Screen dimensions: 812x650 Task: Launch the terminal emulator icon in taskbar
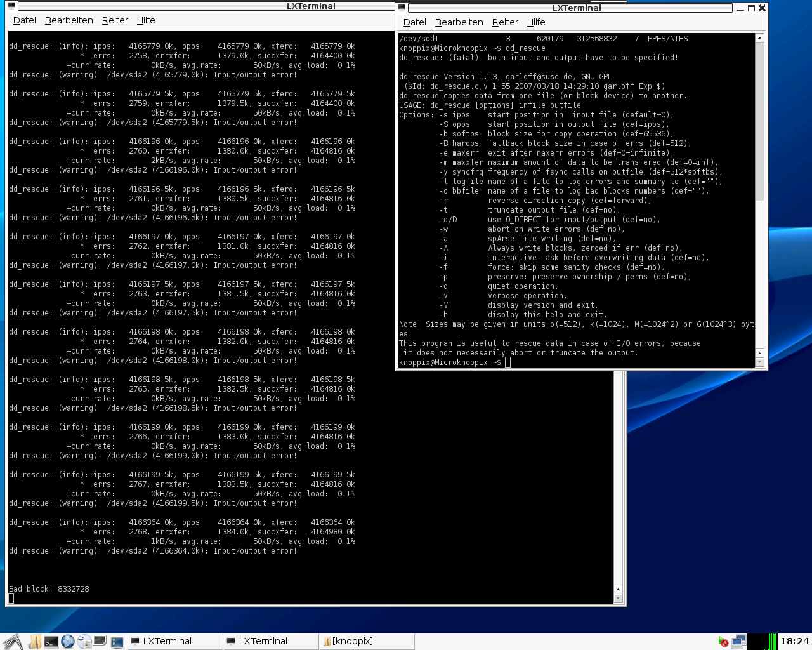tap(51, 642)
